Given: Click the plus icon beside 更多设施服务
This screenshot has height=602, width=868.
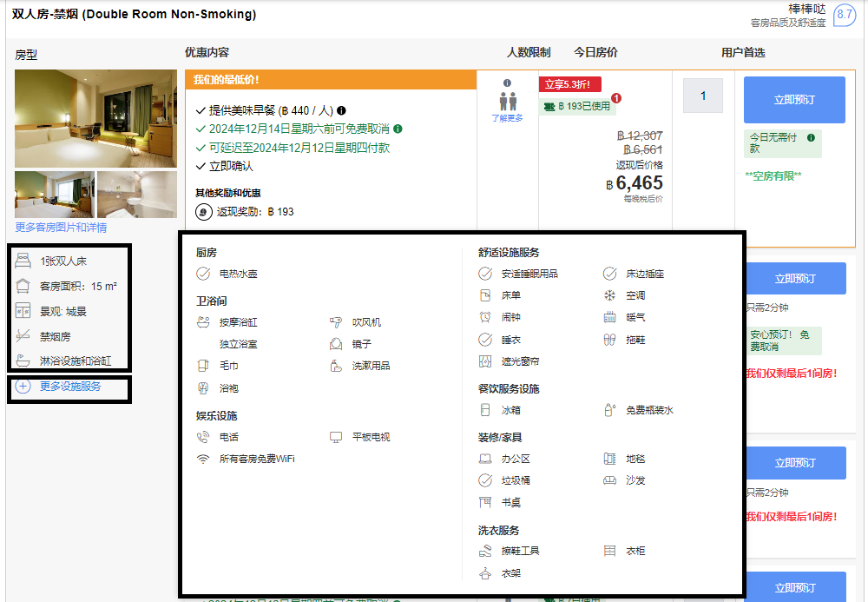Looking at the screenshot, I should click(x=23, y=386).
